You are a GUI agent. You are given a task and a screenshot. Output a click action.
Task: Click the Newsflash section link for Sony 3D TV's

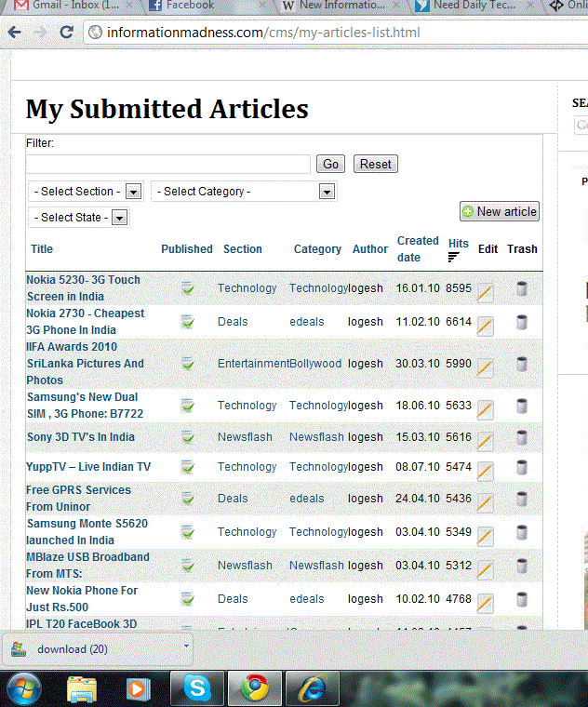point(245,437)
